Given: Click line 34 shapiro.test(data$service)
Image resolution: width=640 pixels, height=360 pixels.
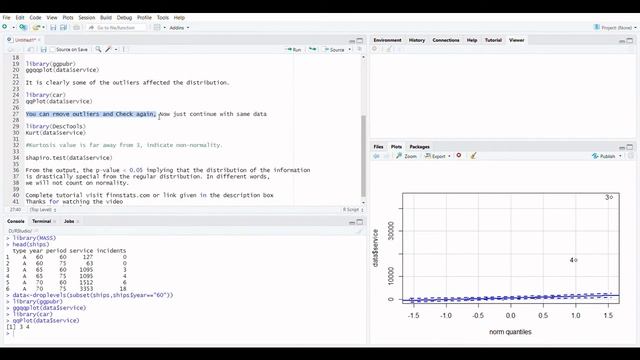Looking at the screenshot, I should [69, 158].
